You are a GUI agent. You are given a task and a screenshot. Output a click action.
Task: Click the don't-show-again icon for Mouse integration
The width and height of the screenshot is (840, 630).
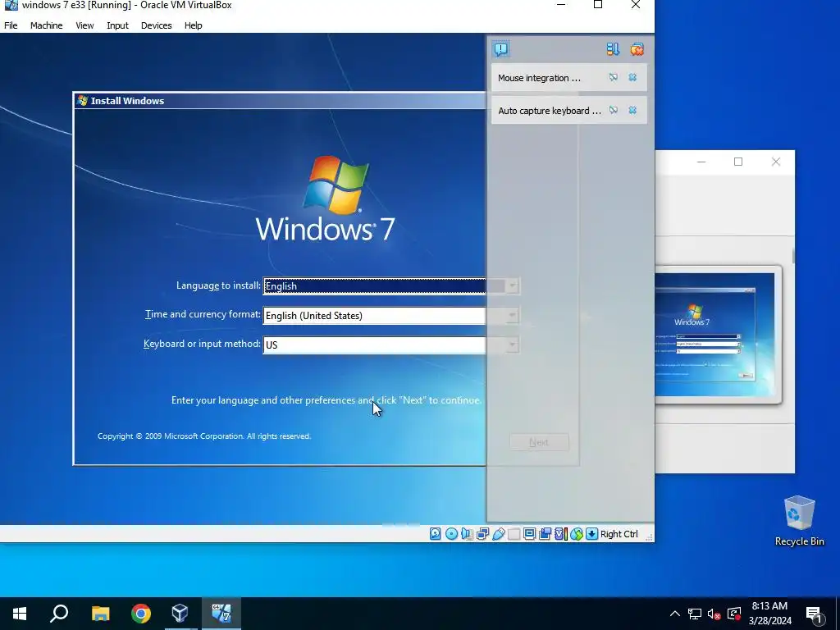pos(614,78)
